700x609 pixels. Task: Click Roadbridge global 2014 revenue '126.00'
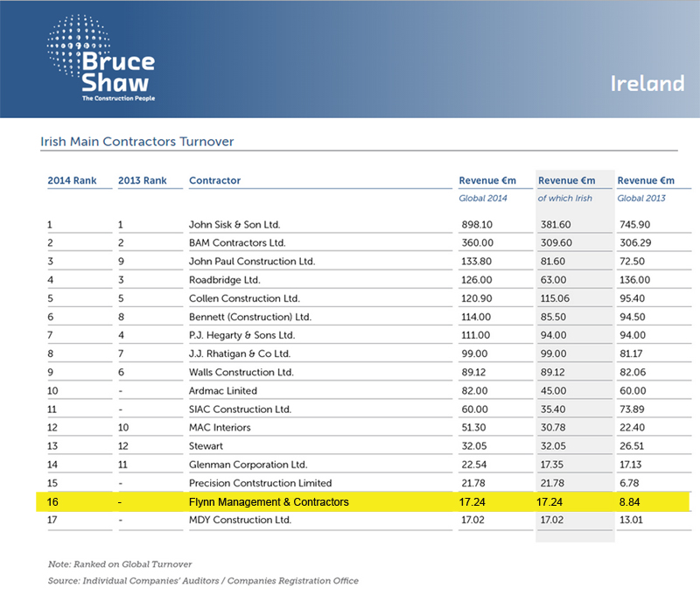(x=477, y=280)
